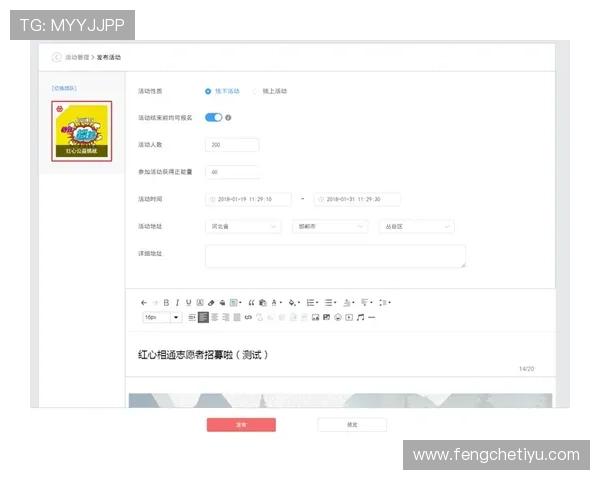Apply character border with boxed A icon
This screenshot has height=480, width=600.
(200, 303)
